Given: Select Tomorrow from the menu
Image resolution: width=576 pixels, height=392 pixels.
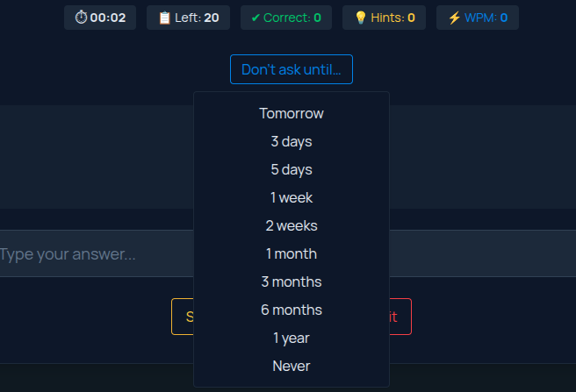Looking at the screenshot, I should 292,113.
